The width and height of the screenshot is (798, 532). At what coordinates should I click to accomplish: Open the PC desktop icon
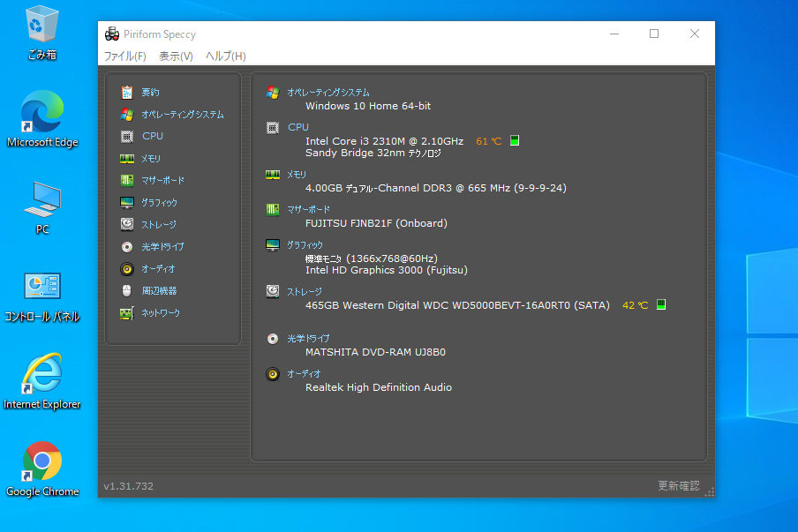click(42, 207)
